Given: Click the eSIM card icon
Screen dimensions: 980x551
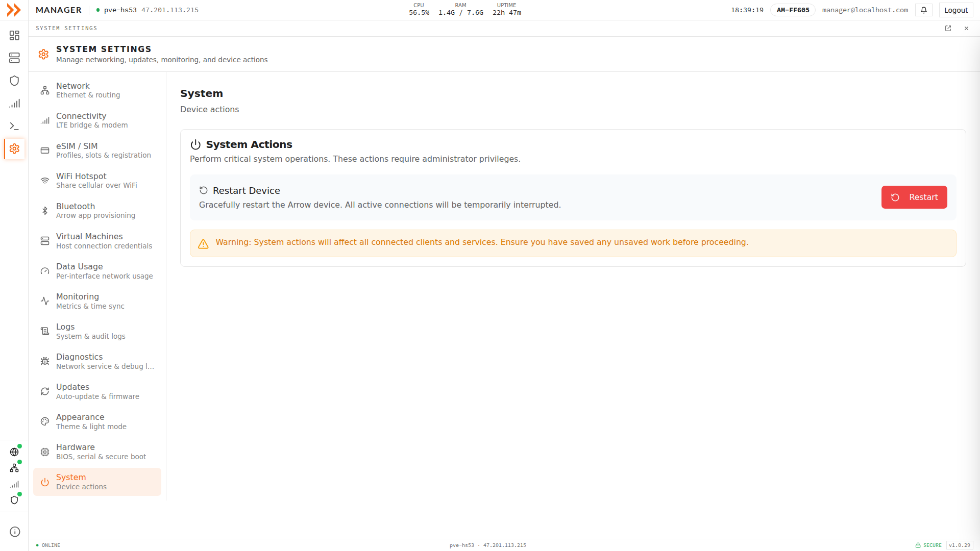Looking at the screenshot, I should tap(45, 151).
